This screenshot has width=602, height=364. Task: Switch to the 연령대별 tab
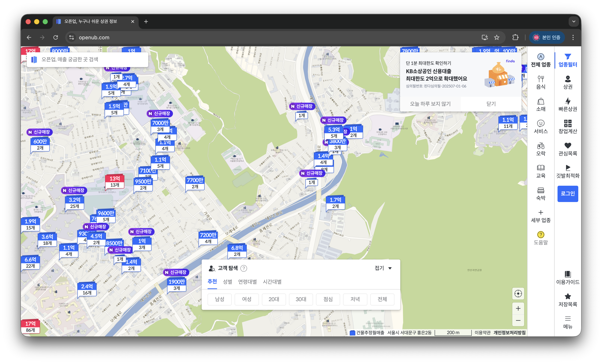[x=247, y=282]
